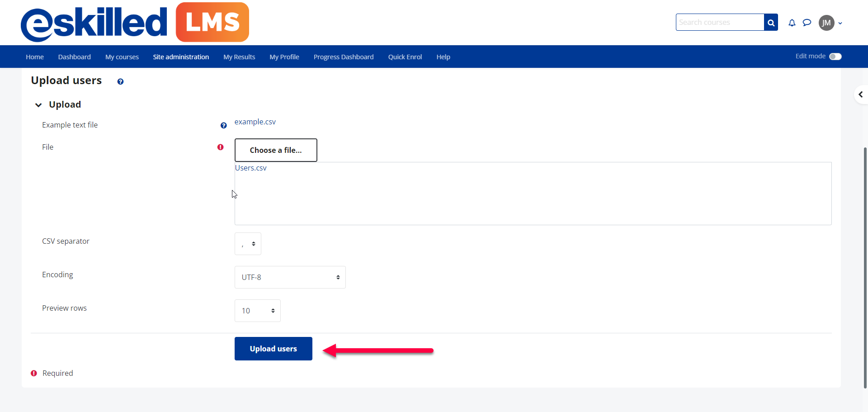Image resolution: width=868 pixels, height=412 pixels.
Task: Click the Upload users button
Action: pos(274,349)
